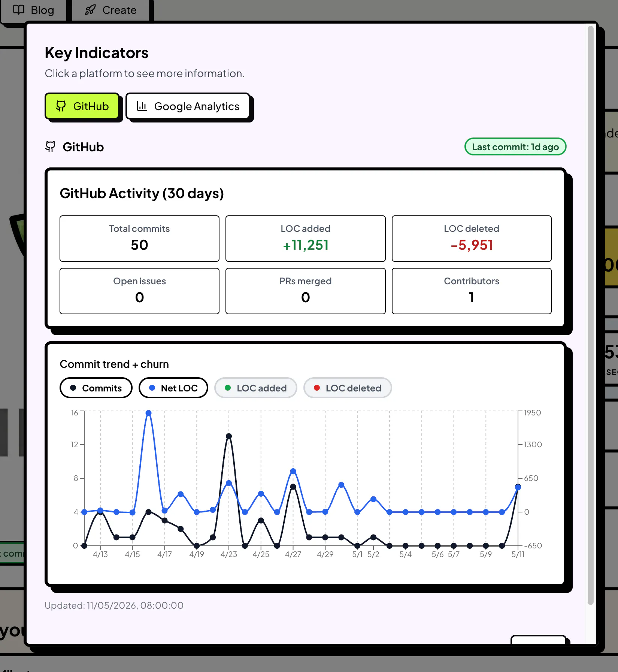Click the Commit trend + churn title

[114, 364]
